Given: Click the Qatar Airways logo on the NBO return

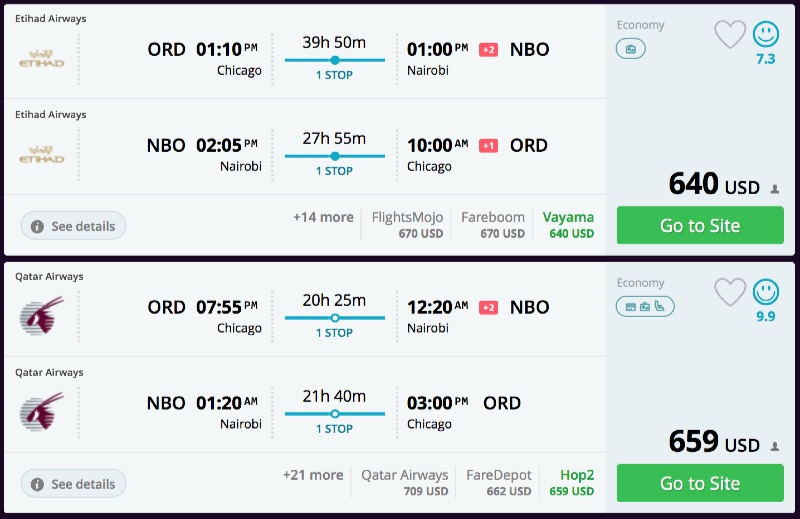Looking at the screenshot, I should coord(41,412).
